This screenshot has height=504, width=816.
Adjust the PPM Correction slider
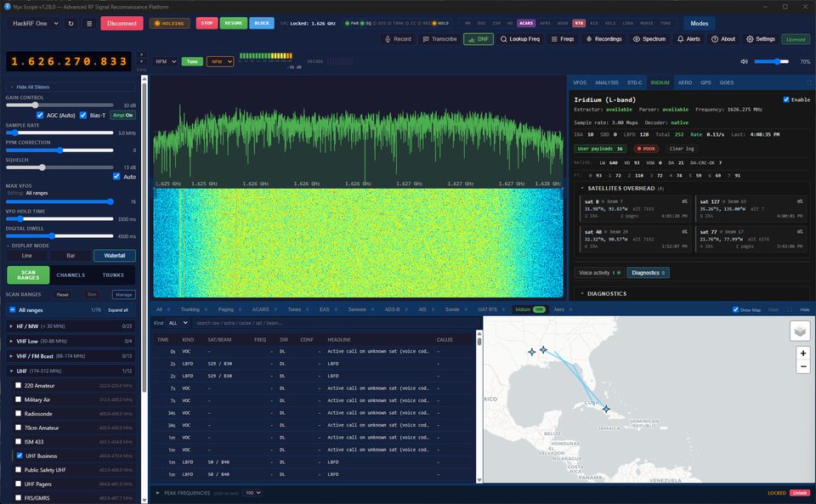tap(59, 150)
